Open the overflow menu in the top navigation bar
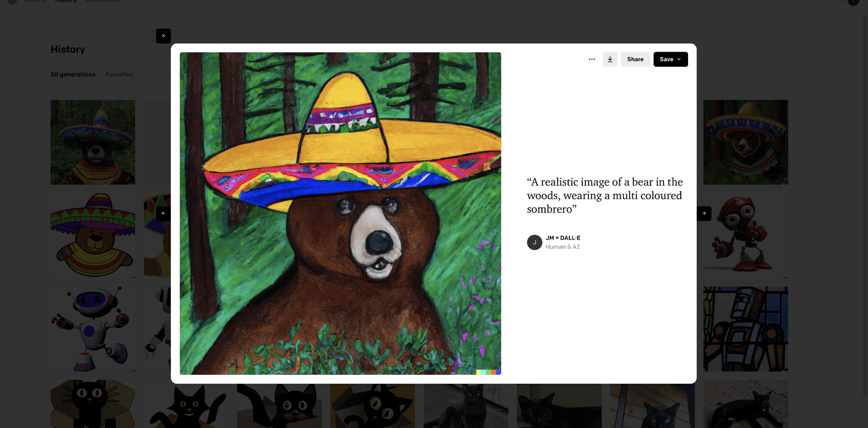 coord(839,2)
